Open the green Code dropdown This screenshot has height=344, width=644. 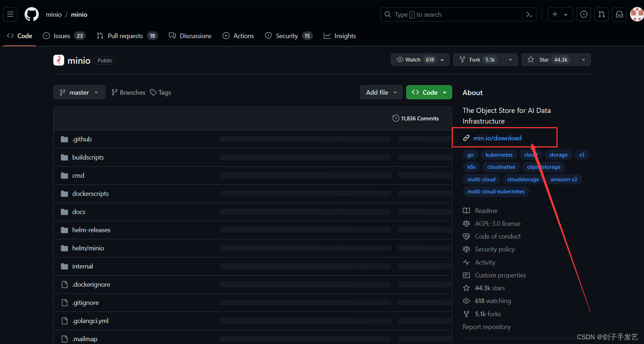pyautogui.click(x=429, y=92)
